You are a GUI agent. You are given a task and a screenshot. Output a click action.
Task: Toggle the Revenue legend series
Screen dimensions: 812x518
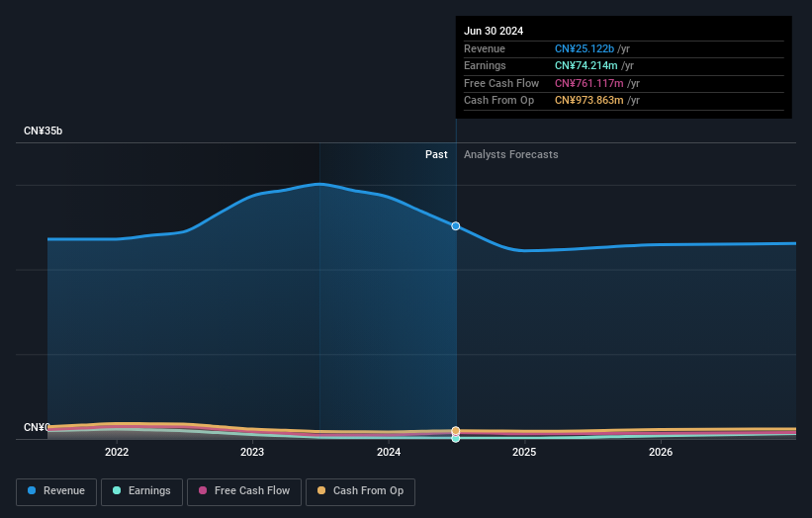[56, 491]
